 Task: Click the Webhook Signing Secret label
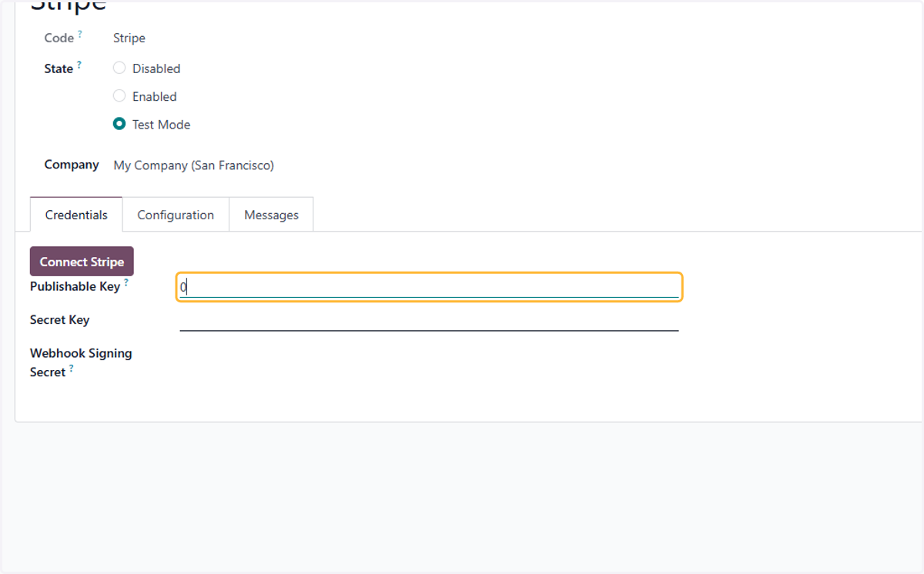coord(81,362)
